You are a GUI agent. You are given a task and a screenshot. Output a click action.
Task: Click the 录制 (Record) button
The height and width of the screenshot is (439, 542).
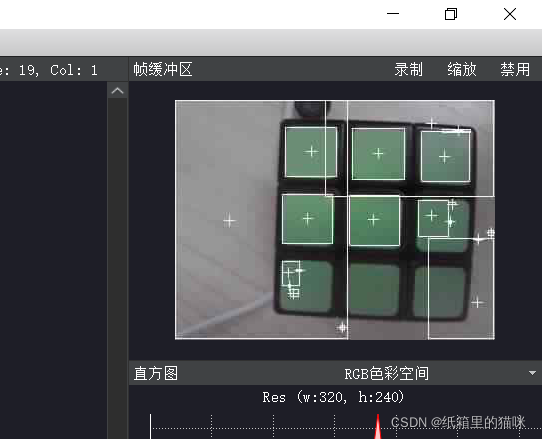[x=409, y=69]
